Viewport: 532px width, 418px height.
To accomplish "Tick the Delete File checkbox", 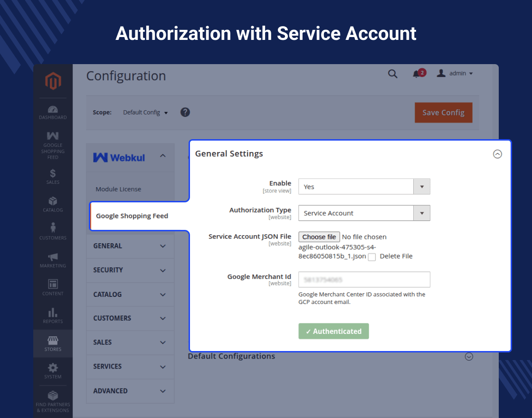I will point(372,257).
